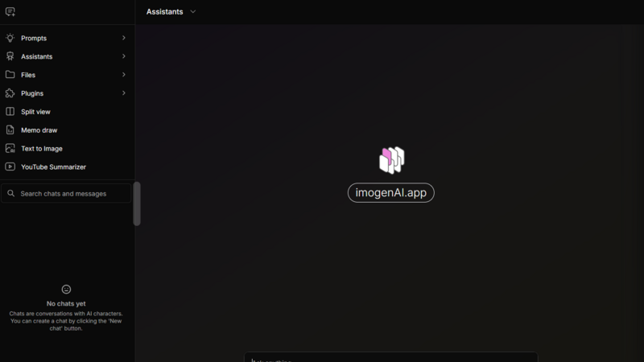Click the imogenAI stacked pages logo

click(x=391, y=160)
